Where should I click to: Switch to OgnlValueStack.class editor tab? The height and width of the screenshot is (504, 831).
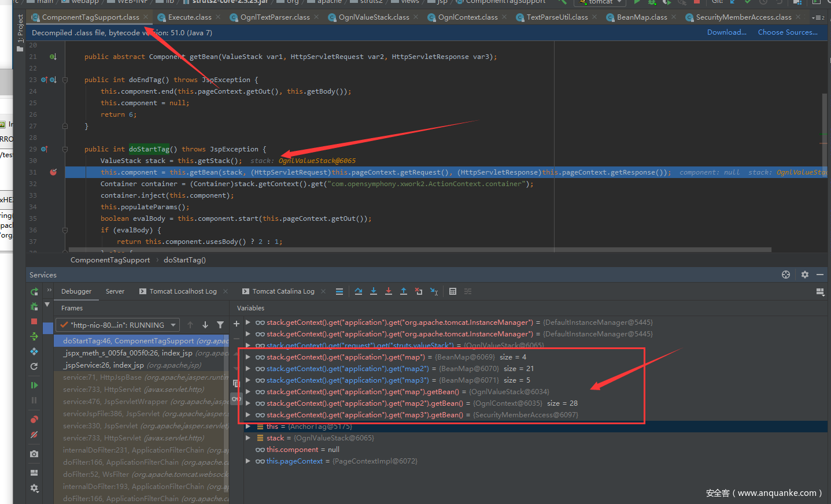click(x=373, y=17)
